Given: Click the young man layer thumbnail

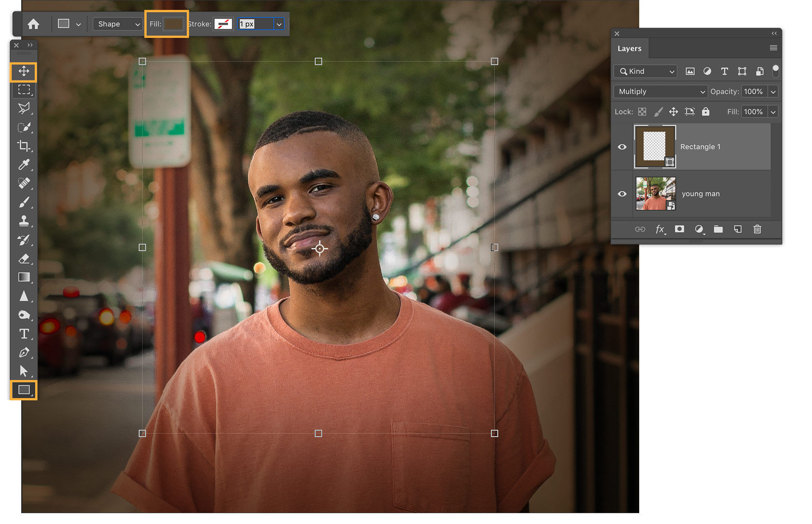Looking at the screenshot, I should click(x=655, y=193).
